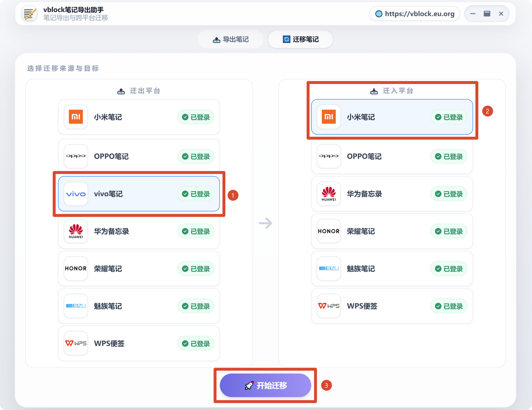Click the vivo logo in source list
Viewport: 532px width, 410px height.
[x=76, y=194]
